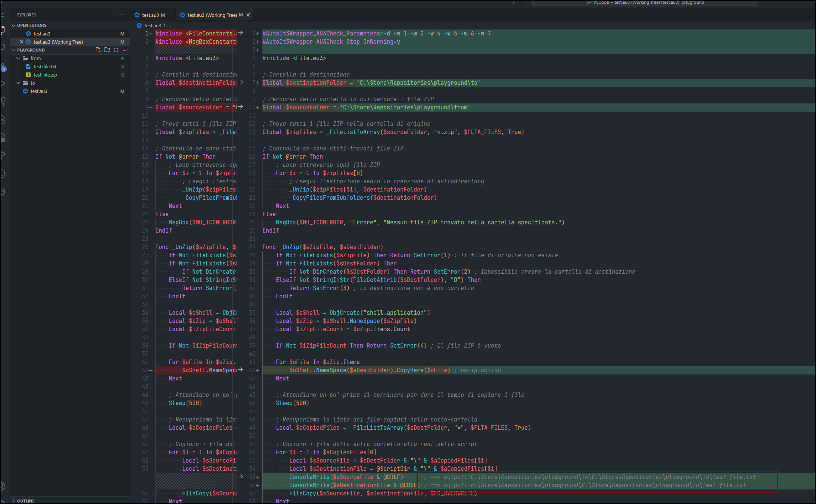Expand the OUTLINE section
816x504 pixels.
point(13,501)
